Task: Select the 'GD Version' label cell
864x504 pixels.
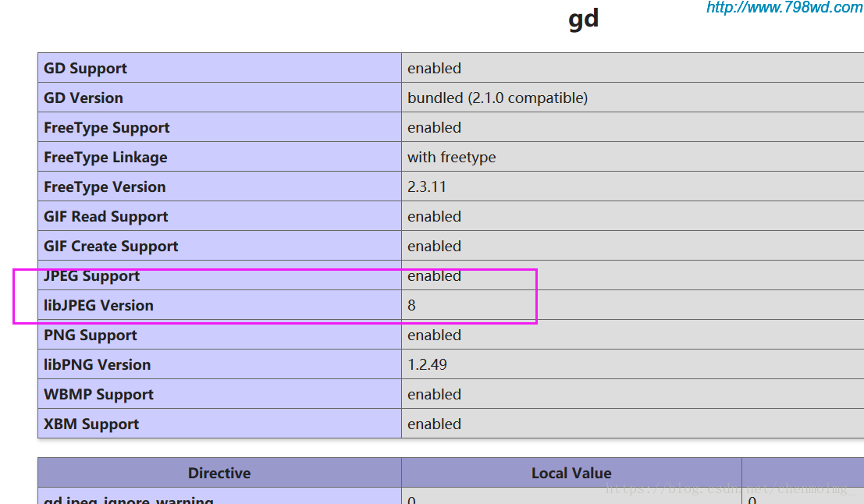Action: [219, 98]
